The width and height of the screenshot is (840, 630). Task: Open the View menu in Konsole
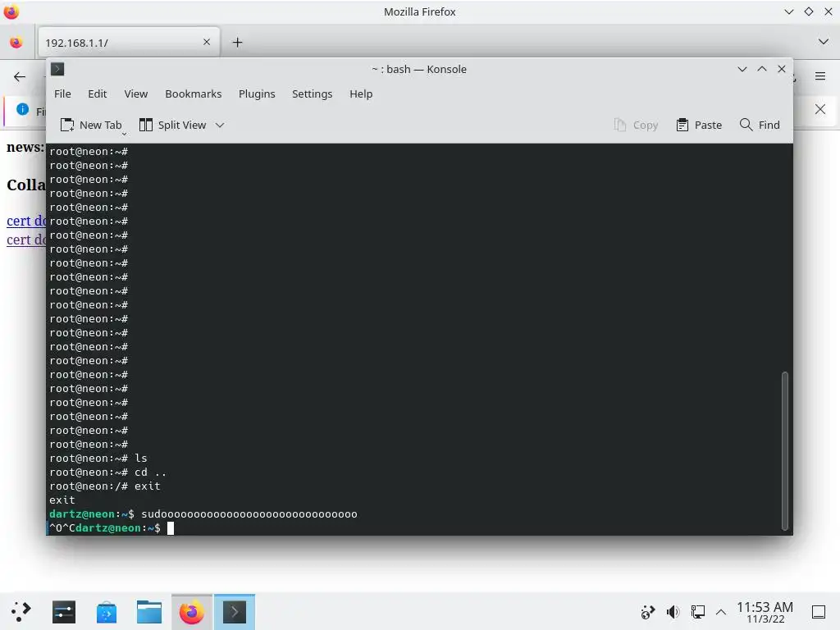[x=135, y=94]
